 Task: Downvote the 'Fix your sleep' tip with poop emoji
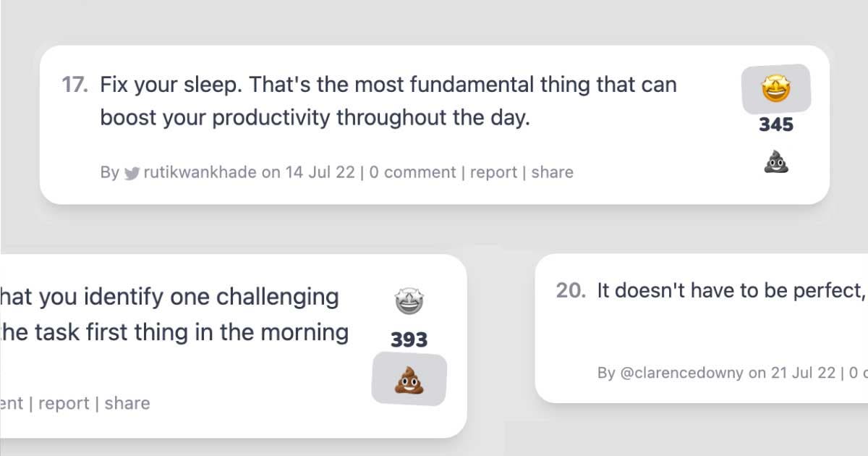(776, 162)
